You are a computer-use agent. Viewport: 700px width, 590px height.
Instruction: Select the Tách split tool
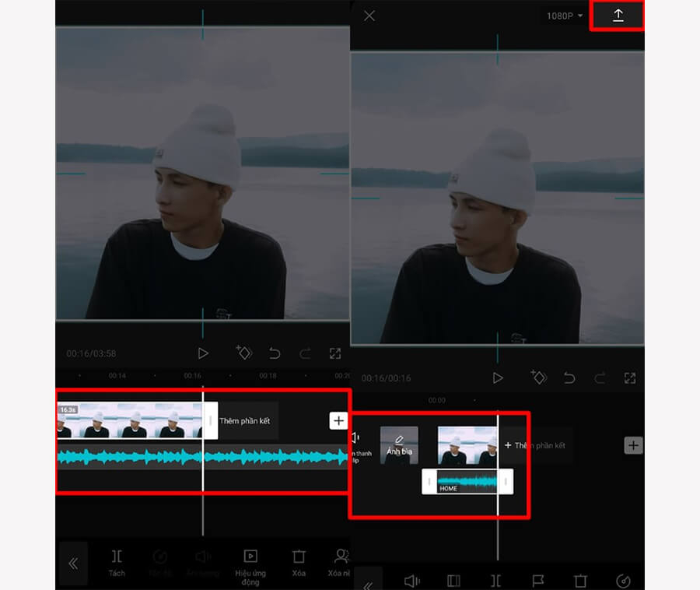(x=117, y=559)
